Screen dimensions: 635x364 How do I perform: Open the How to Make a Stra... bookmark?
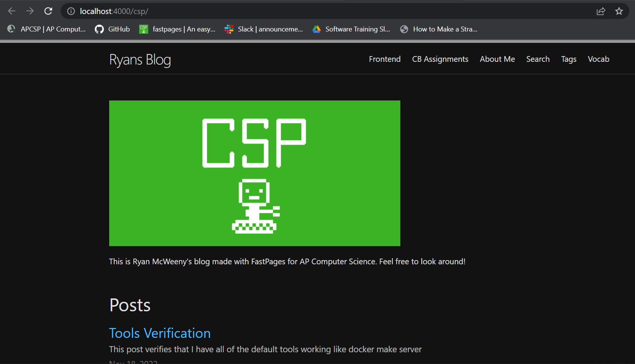tap(439, 29)
